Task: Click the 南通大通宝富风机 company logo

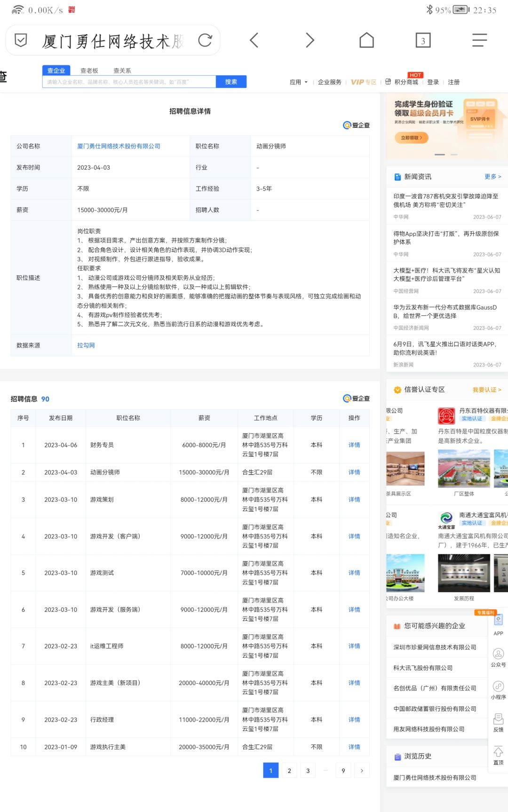Action: click(x=446, y=520)
